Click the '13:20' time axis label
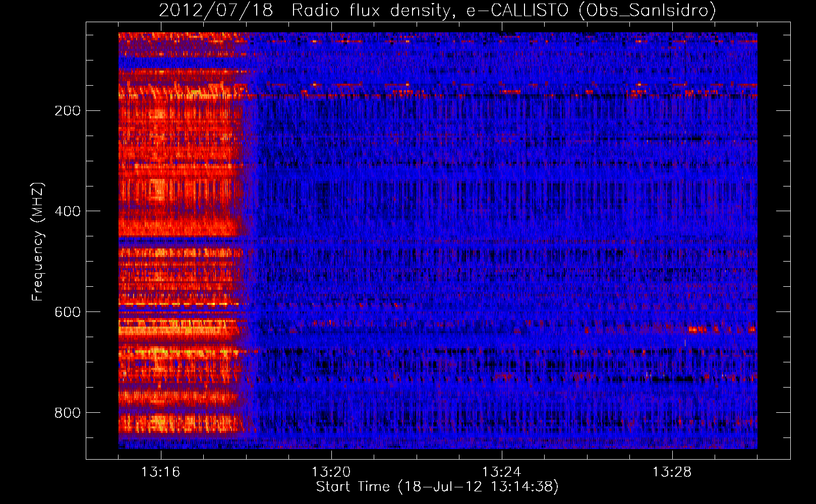Viewport: 816px width, 504px height. [x=331, y=472]
